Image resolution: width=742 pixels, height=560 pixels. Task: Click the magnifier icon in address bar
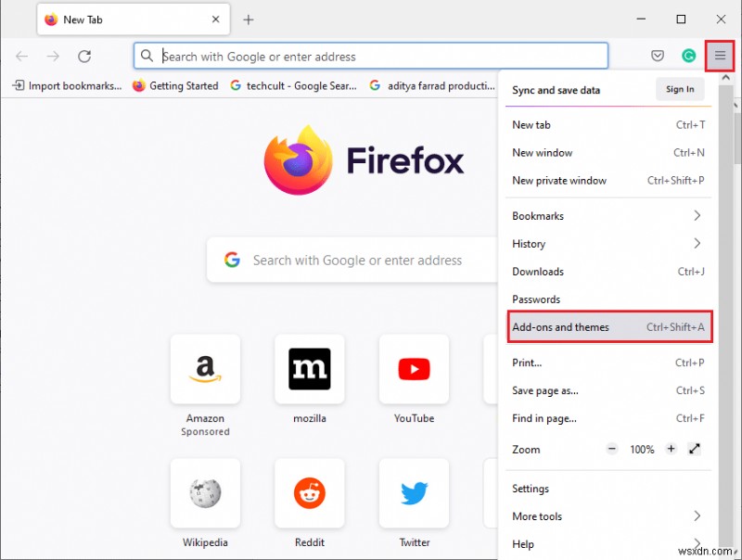click(x=147, y=56)
